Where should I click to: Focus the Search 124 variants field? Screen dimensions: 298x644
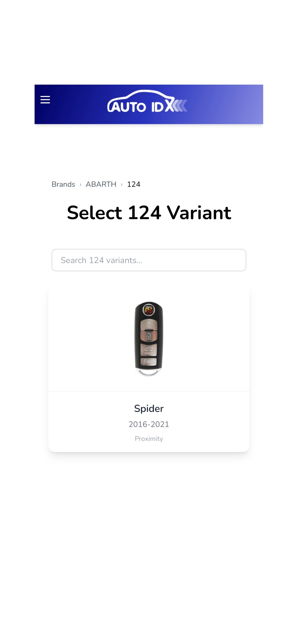point(149,260)
